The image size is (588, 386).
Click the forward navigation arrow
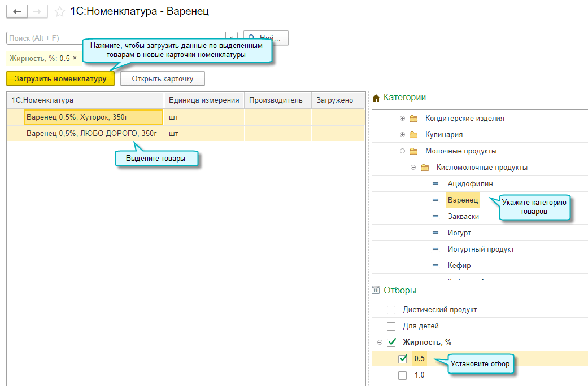[x=37, y=11]
